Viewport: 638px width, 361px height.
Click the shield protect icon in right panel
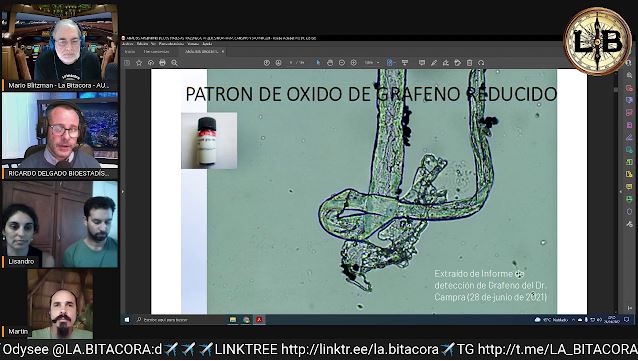629,212
